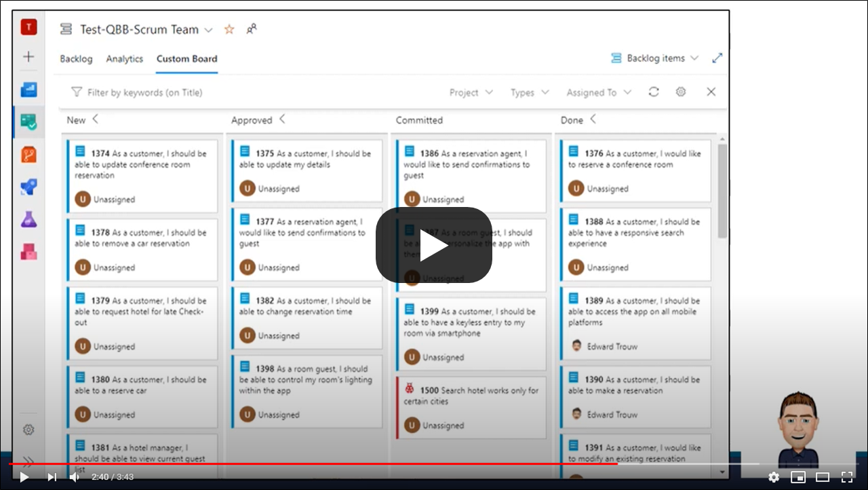Click the scroll down arrow of board scrollbar
The image size is (868, 490).
click(722, 471)
